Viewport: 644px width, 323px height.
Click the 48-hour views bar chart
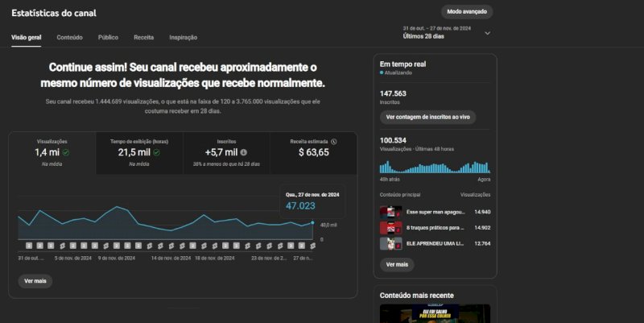coord(435,167)
